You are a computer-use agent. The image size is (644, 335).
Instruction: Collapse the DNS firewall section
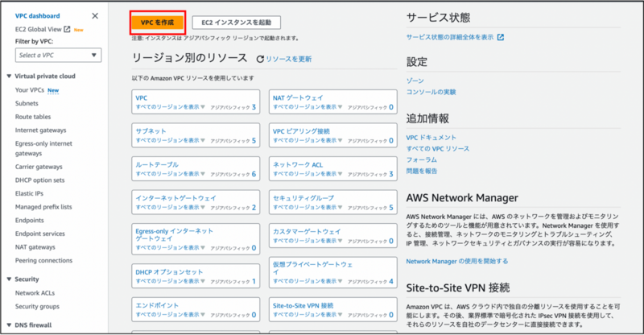click(x=9, y=325)
